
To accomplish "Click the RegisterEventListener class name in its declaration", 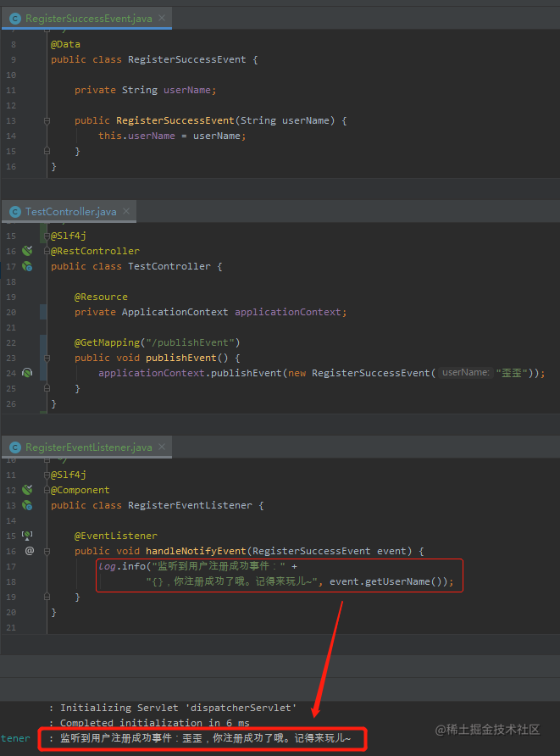I will coord(190,505).
